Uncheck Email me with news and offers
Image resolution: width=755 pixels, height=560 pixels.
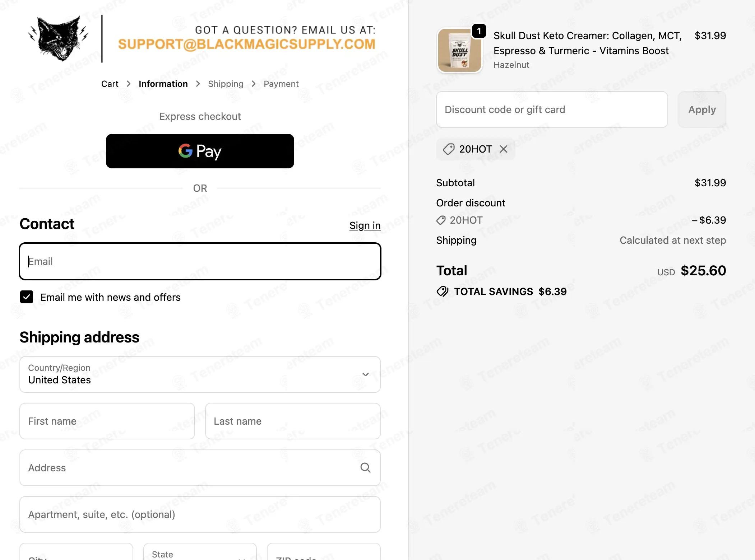pos(27,297)
